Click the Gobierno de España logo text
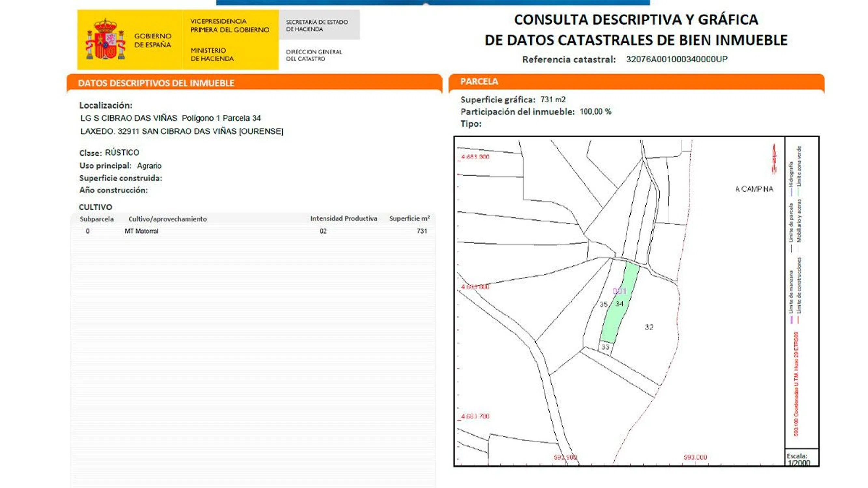868x488 pixels. tap(152, 40)
